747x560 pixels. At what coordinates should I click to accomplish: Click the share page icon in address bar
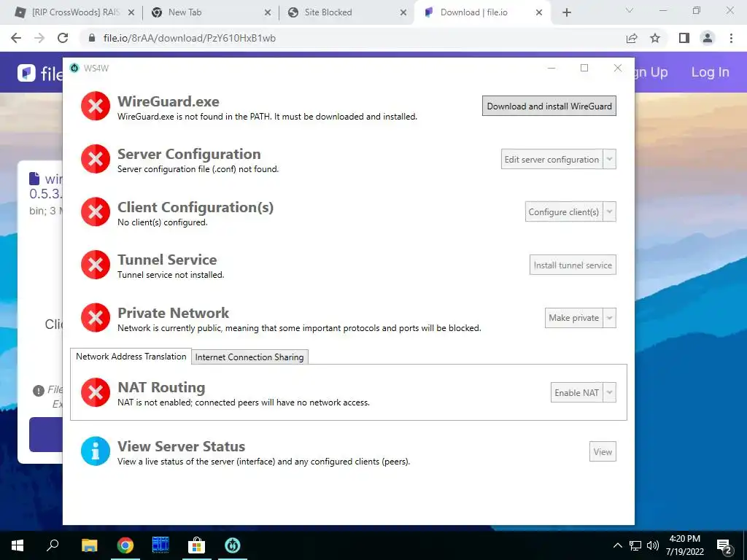(632, 38)
